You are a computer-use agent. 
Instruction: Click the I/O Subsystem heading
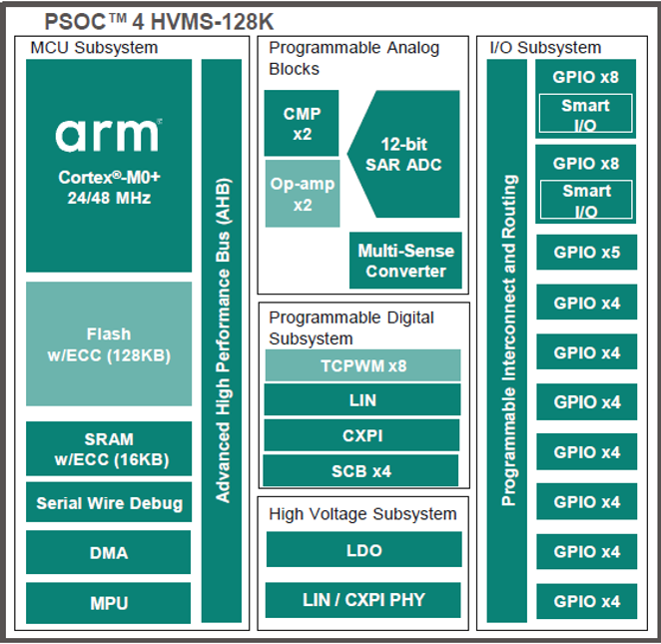pyautogui.click(x=545, y=47)
